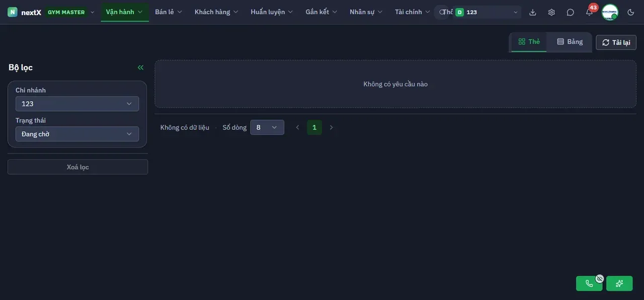Click the nextX logo icon

[13, 12]
